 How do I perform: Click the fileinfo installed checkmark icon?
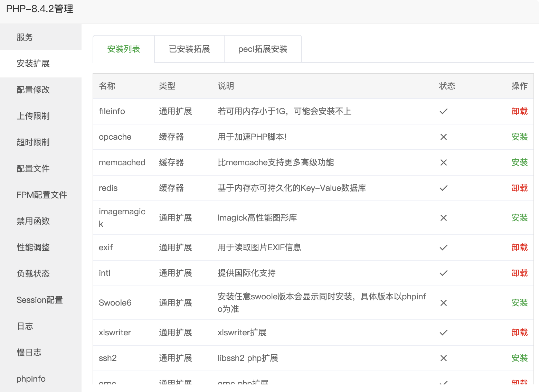tap(444, 111)
